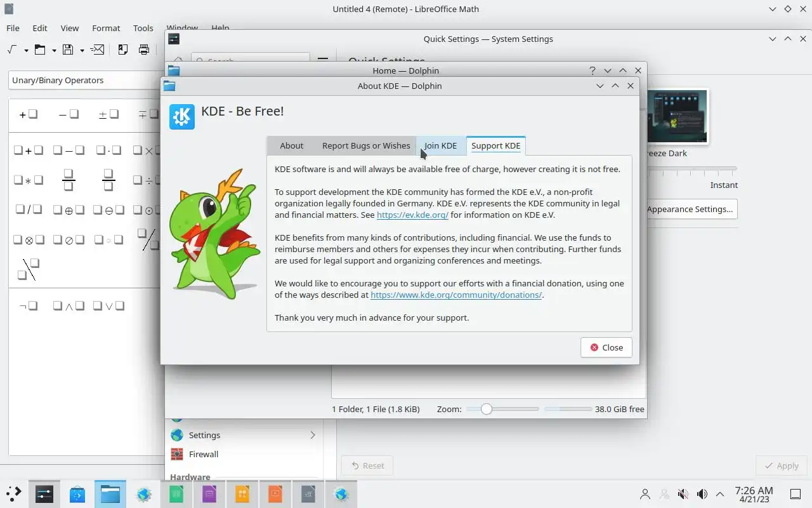Insert the logical AND operator

(69, 306)
